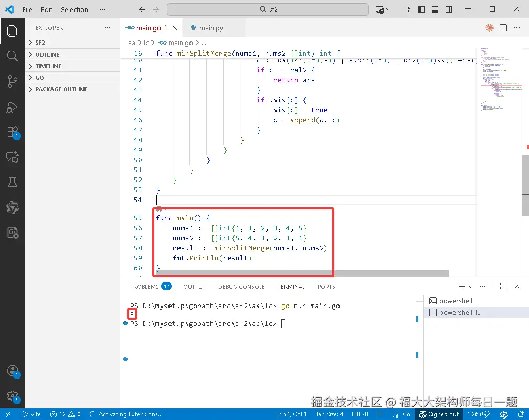Open the Chat view icon in activity bar
This screenshot has height=420, width=529.
(x=12, y=157)
